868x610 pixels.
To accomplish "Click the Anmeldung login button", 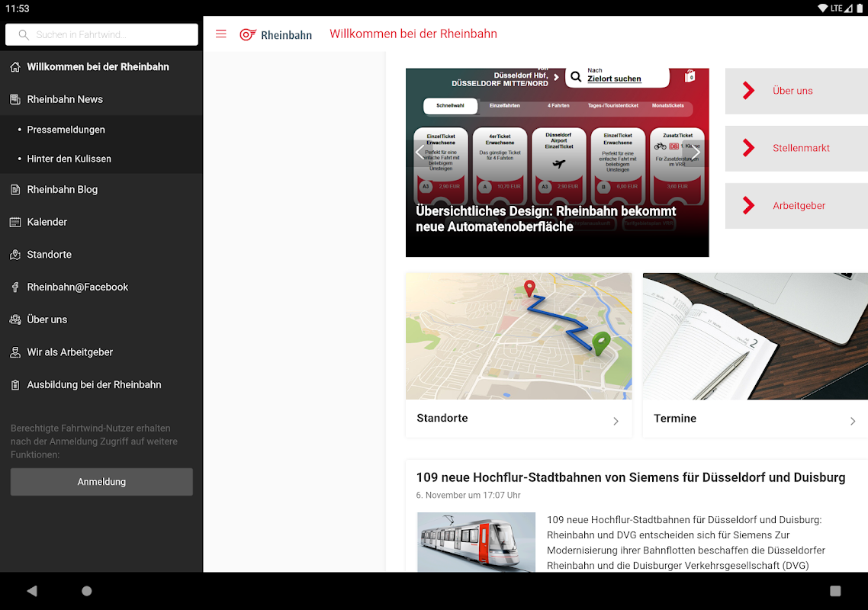I will (x=101, y=482).
